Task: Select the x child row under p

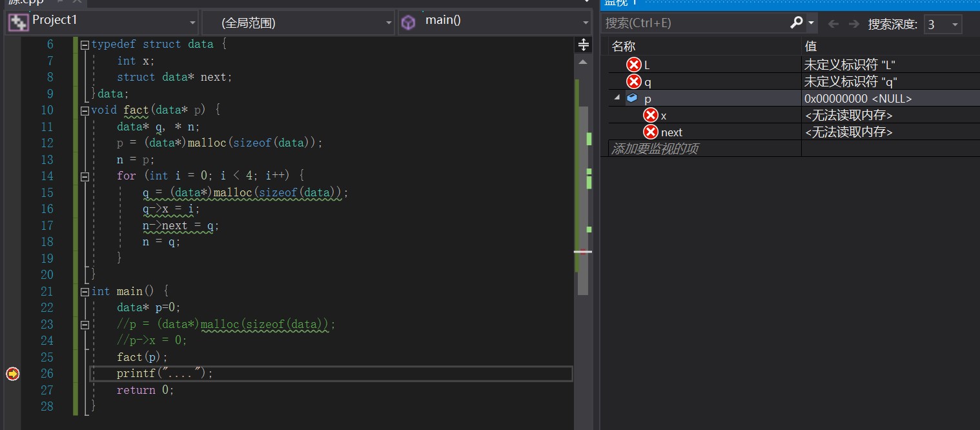Action: pyautogui.click(x=664, y=116)
